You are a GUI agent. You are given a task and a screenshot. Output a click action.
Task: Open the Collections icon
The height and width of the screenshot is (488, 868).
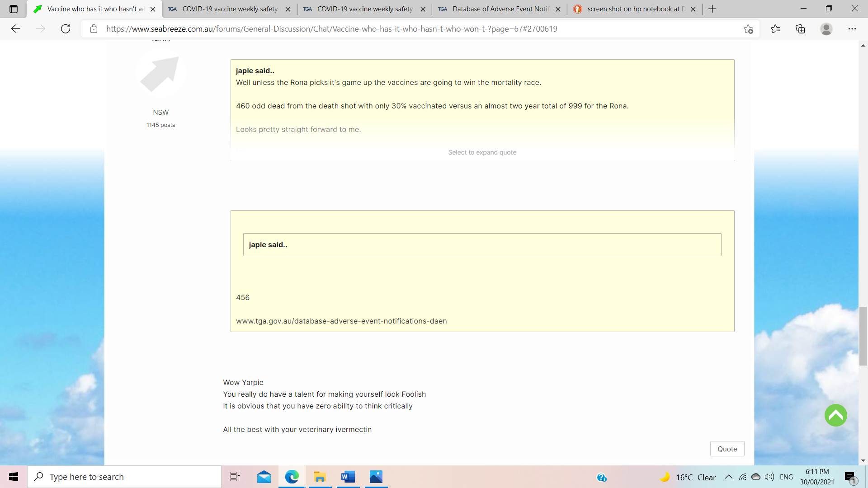click(800, 29)
